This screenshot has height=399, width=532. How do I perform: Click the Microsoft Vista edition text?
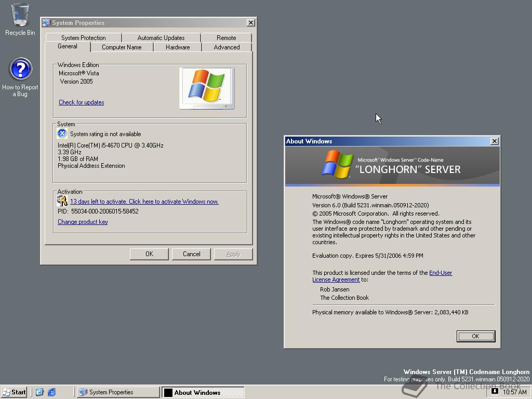click(79, 73)
